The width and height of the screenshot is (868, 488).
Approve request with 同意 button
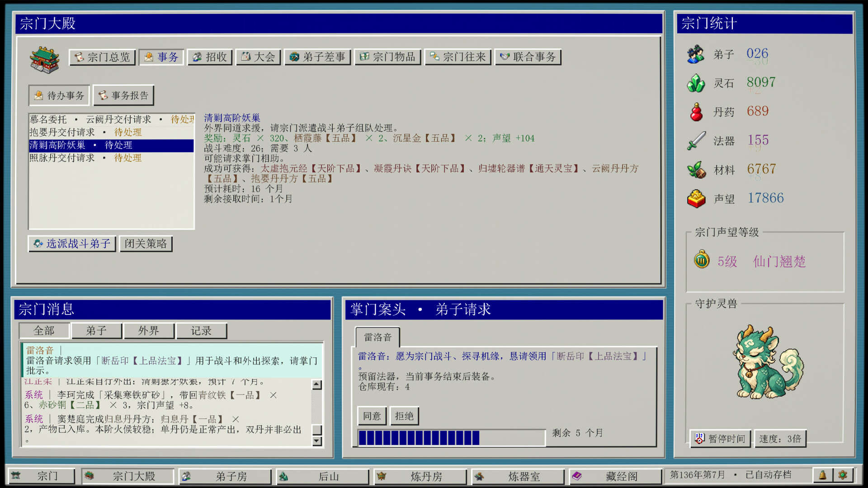pos(372,416)
